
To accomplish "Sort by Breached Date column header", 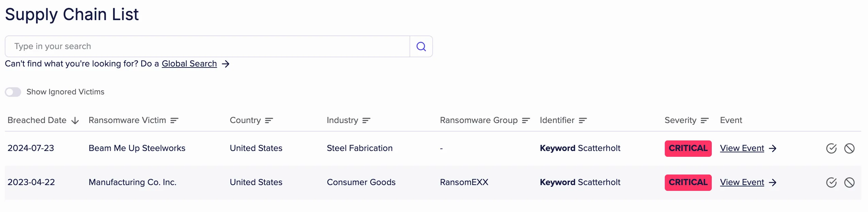I will [x=37, y=120].
